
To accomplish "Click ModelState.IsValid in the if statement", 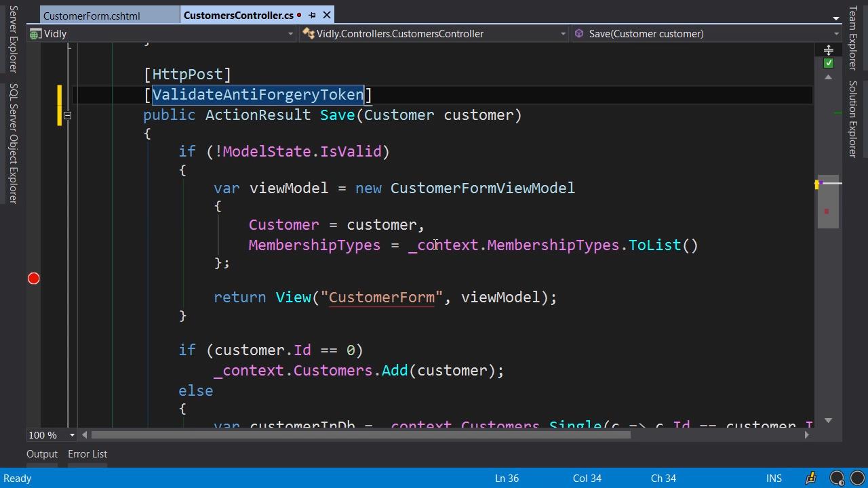I will [302, 152].
